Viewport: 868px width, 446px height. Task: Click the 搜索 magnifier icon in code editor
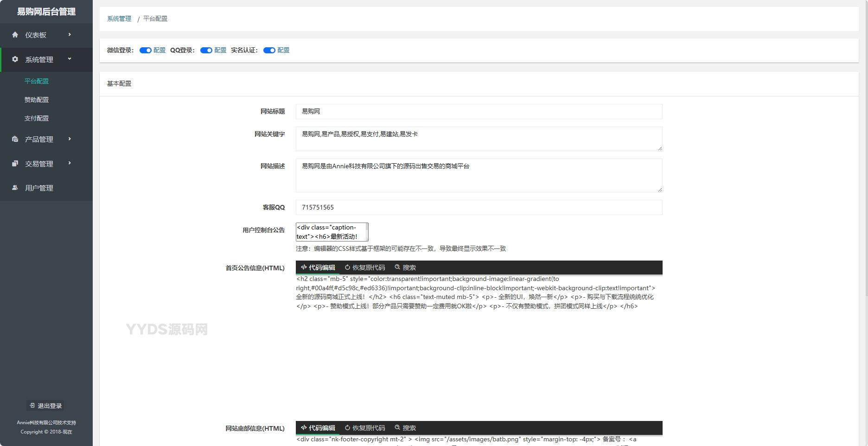click(x=397, y=268)
